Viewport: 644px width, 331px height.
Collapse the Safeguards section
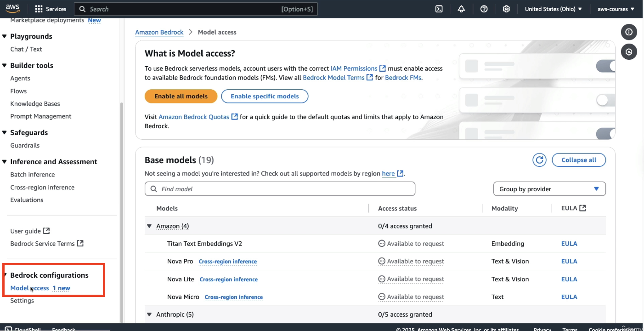coord(5,132)
